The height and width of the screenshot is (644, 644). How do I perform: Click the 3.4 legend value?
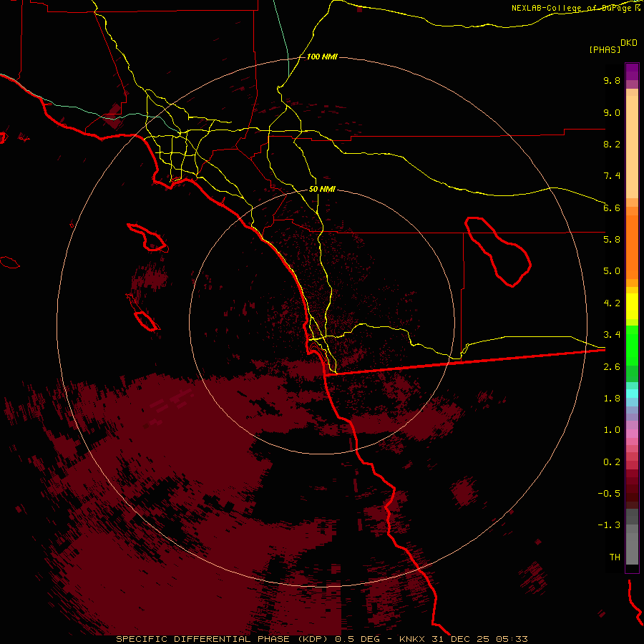(x=612, y=335)
